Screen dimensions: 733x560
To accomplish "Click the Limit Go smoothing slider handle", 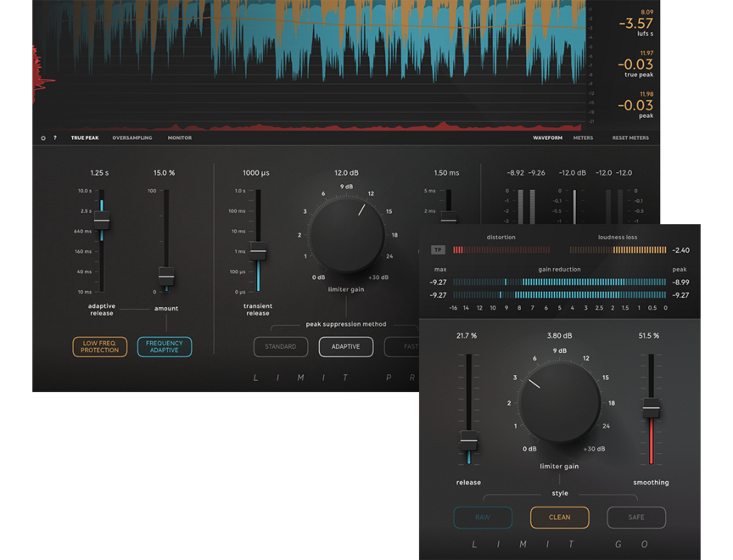I will 652,408.
